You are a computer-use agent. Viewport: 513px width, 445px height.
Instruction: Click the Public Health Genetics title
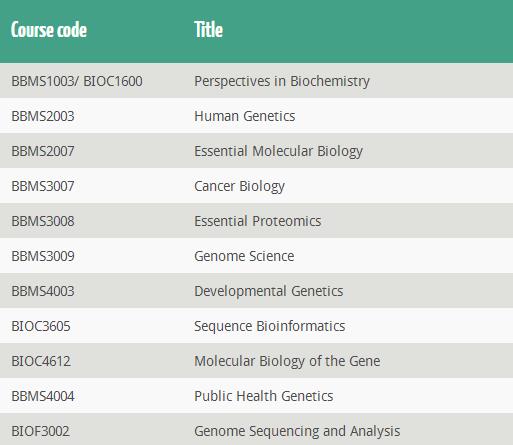pyautogui.click(x=264, y=396)
